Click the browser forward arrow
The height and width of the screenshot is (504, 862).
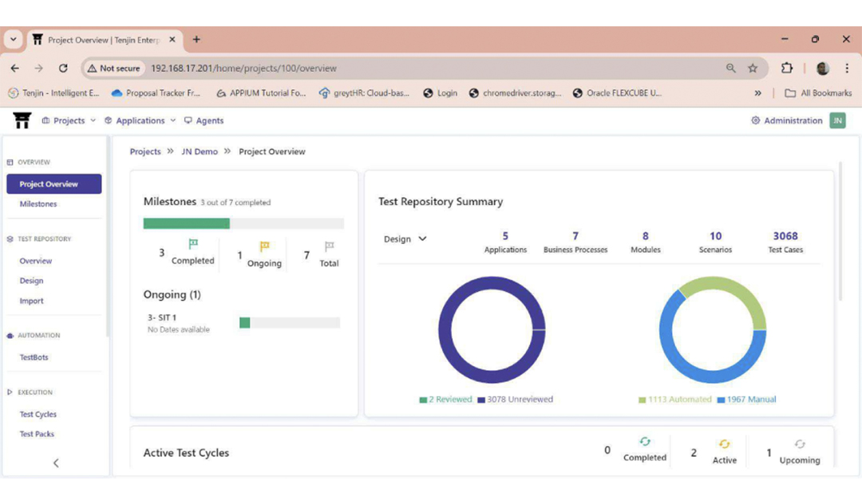pos(38,68)
